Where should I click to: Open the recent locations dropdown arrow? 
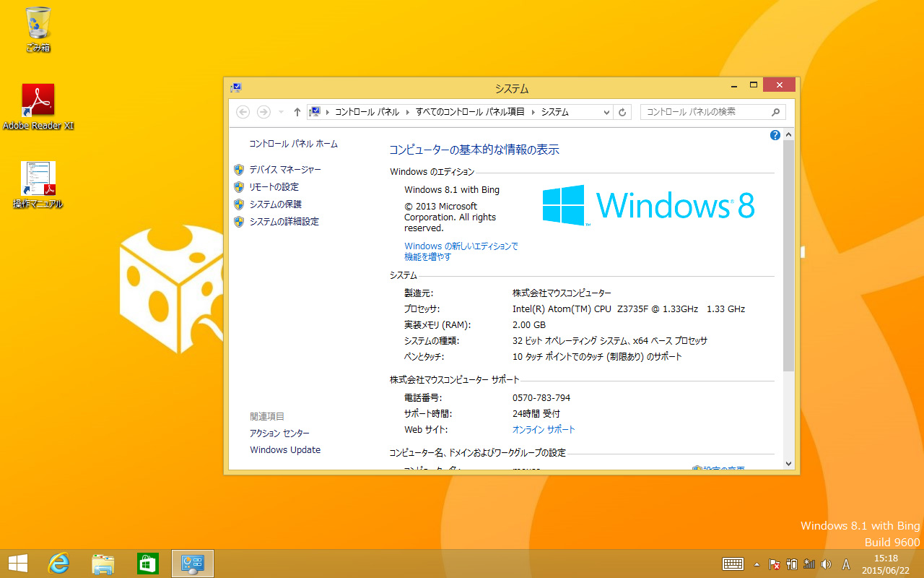(x=281, y=112)
